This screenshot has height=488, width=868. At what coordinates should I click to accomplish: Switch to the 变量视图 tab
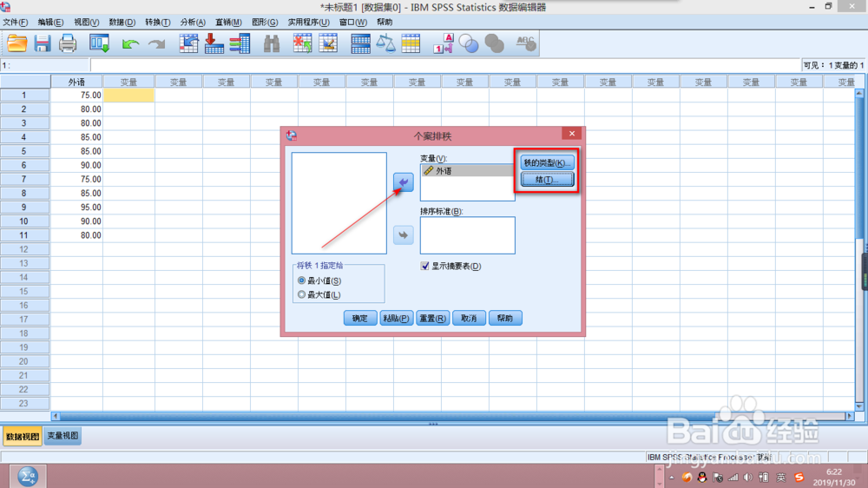62,436
